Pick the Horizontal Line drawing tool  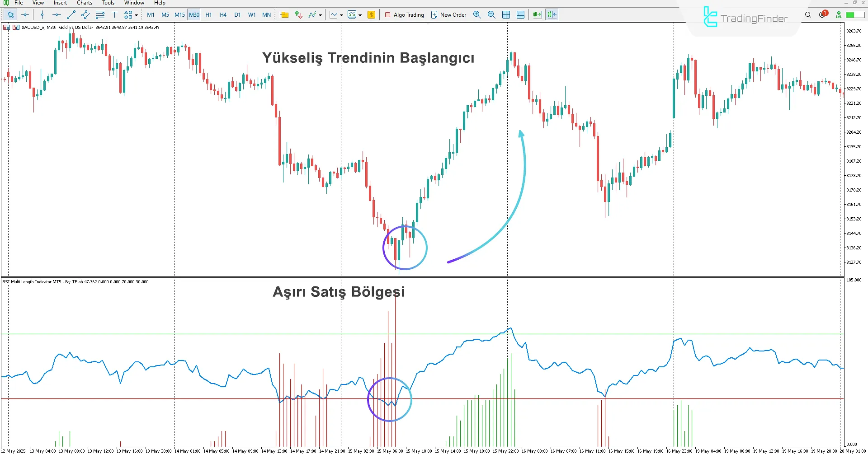point(56,14)
